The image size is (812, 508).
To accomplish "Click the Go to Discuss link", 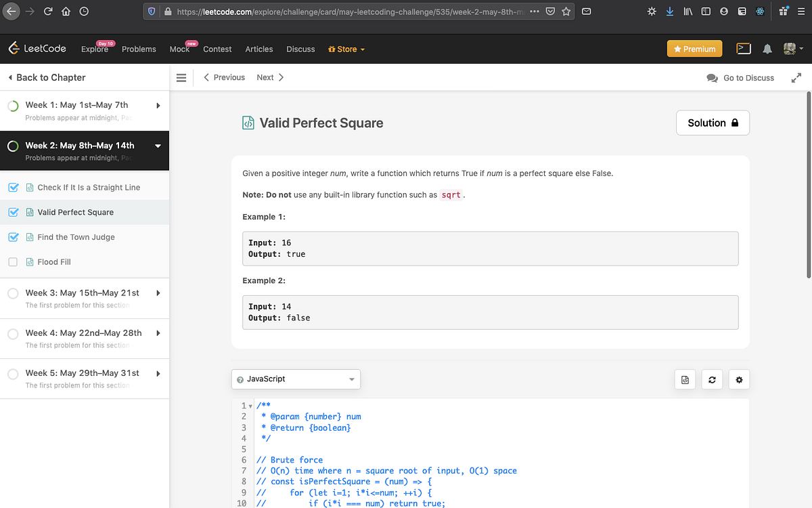I will pyautogui.click(x=740, y=78).
